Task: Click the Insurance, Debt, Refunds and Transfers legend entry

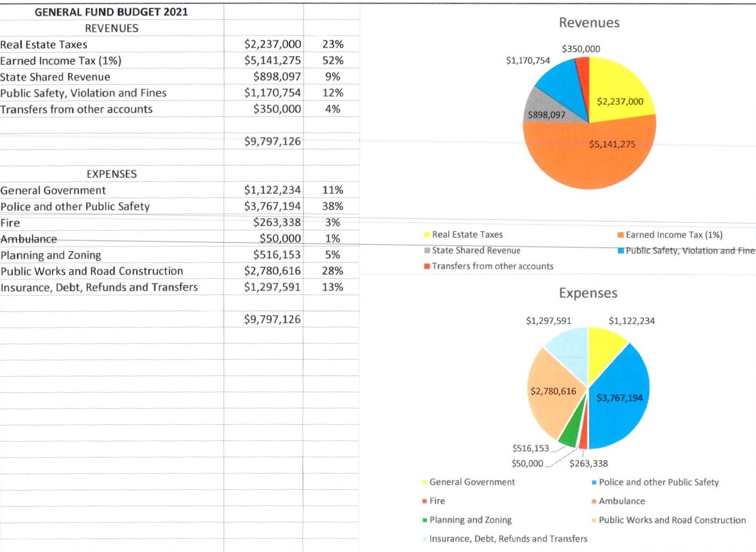Action: 508,539
